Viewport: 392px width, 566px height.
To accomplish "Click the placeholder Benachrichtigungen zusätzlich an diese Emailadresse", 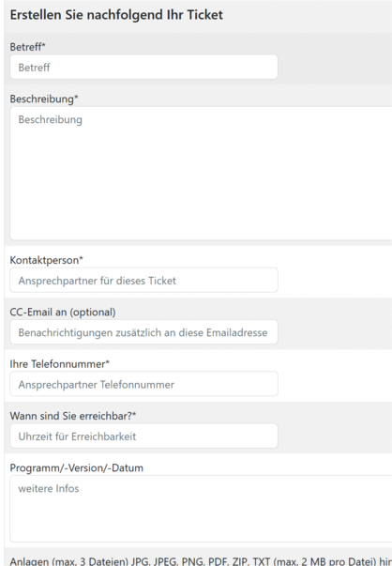I will click(x=143, y=333).
